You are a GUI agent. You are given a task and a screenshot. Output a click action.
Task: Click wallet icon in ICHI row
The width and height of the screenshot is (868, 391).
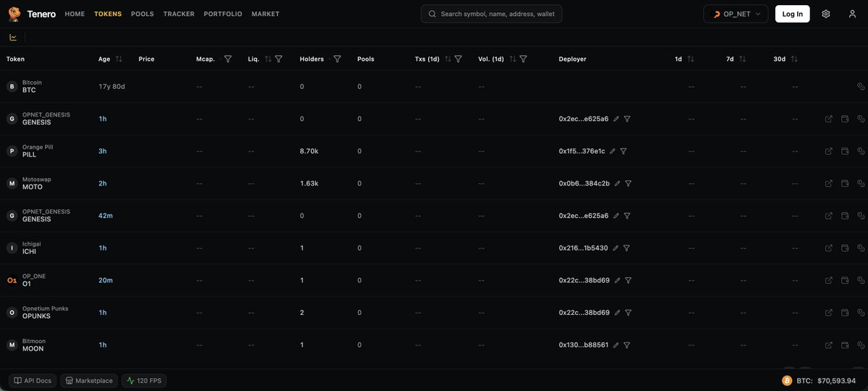pos(845,248)
